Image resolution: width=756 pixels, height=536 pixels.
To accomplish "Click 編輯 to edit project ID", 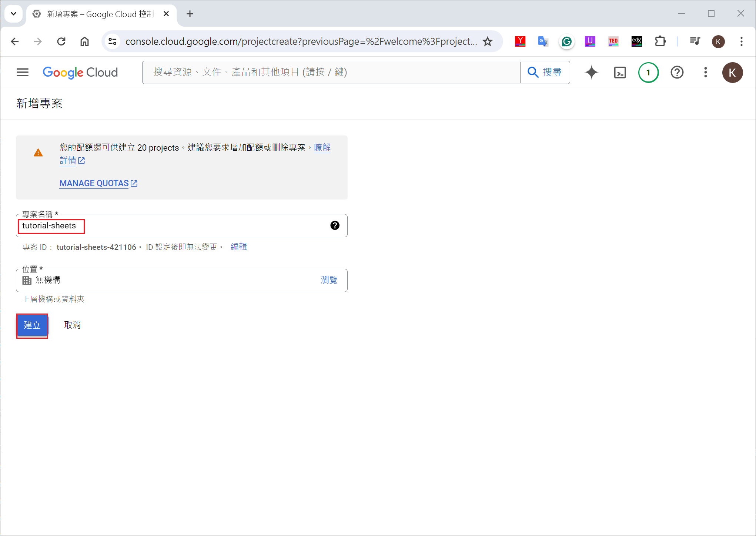I will pyautogui.click(x=238, y=247).
